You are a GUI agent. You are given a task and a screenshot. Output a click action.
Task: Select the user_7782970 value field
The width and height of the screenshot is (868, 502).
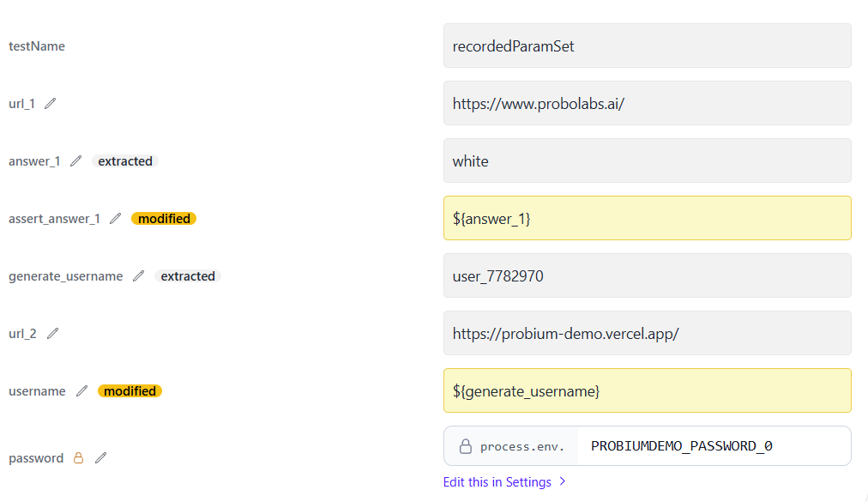pos(647,276)
